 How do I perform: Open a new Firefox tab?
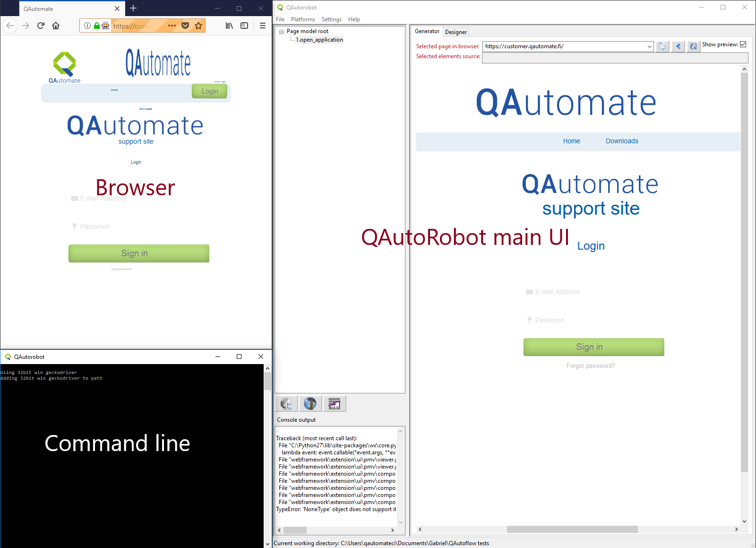click(133, 8)
